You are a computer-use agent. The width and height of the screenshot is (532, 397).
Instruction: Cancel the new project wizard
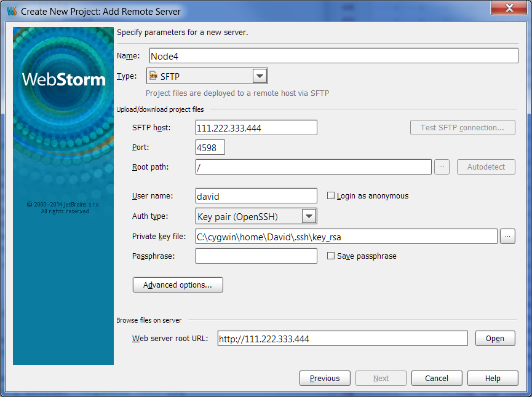[x=437, y=378]
